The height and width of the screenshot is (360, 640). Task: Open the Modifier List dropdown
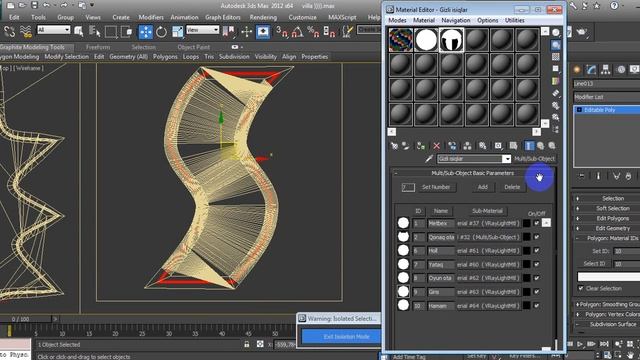tap(607, 97)
